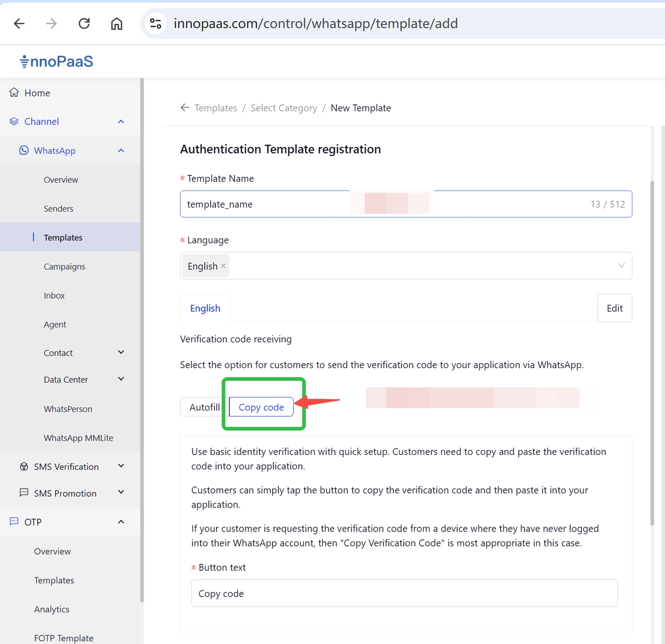
Task: Click the Edit button
Action: pyautogui.click(x=614, y=308)
